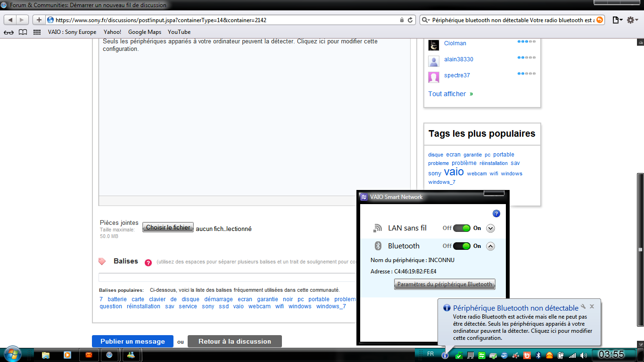Open the page menu dropdown
The height and width of the screenshot is (362, 644).
617,20
